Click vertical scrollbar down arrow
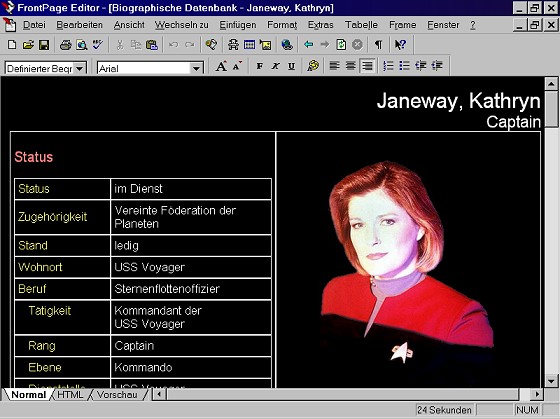The image size is (560, 419). [551, 381]
